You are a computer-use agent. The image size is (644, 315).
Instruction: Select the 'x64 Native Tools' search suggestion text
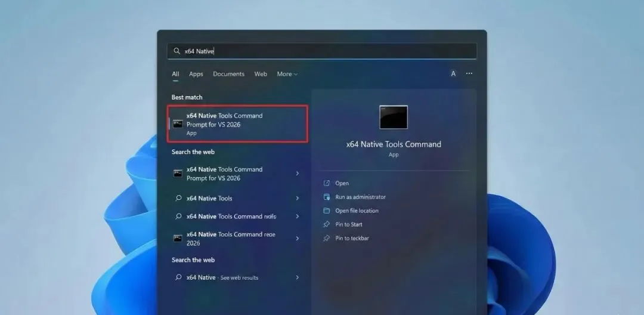[209, 198]
